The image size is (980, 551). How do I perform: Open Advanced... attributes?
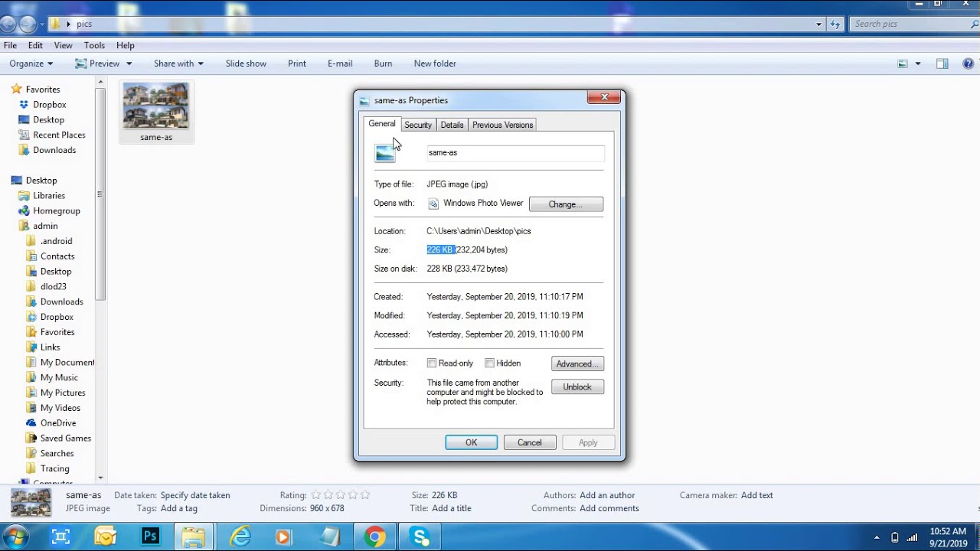[x=577, y=364]
